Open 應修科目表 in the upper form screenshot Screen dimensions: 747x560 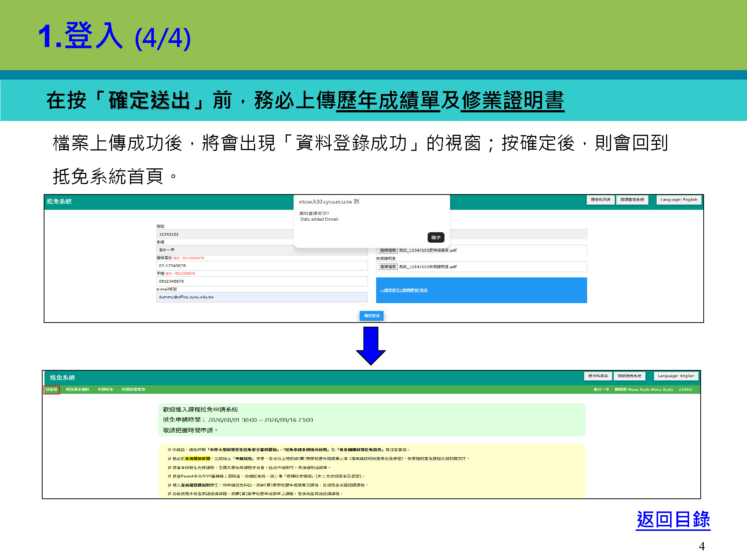(x=601, y=200)
